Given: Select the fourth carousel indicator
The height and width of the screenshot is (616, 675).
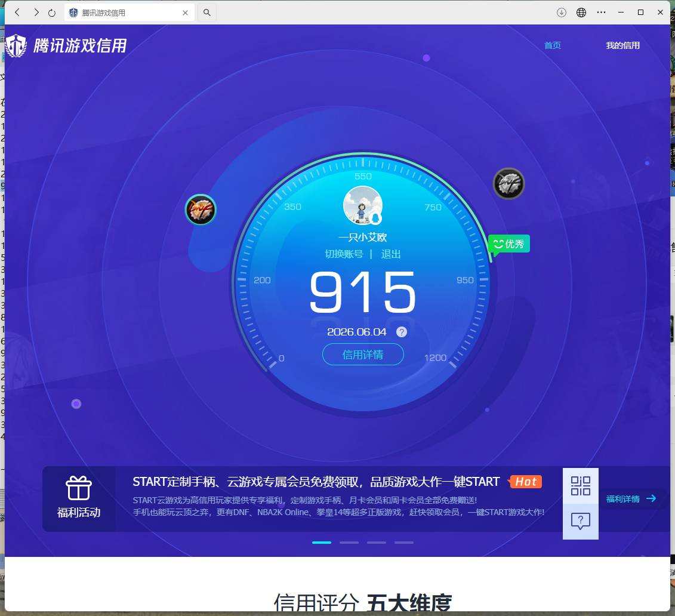Looking at the screenshot, I should coord(404,543).
